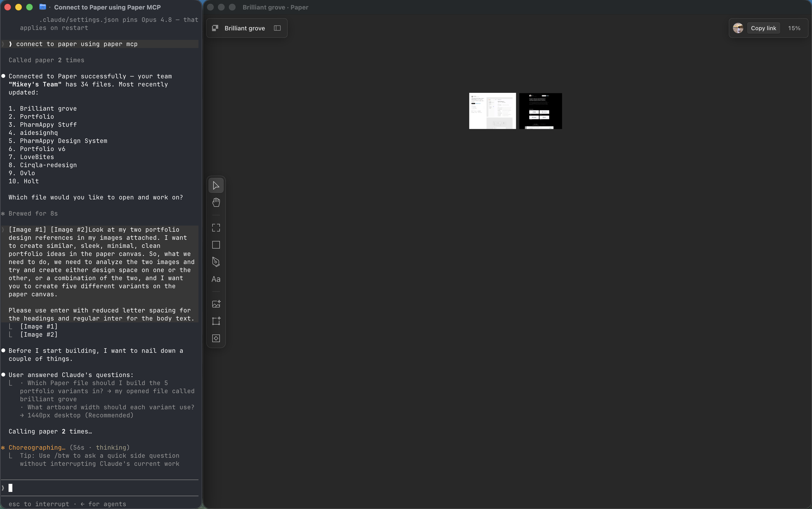Viewport: 812px width, 509px height.
Task: Click the terminal title 'Connect to Paper using Paper MCP'
Action: point(107,7)
